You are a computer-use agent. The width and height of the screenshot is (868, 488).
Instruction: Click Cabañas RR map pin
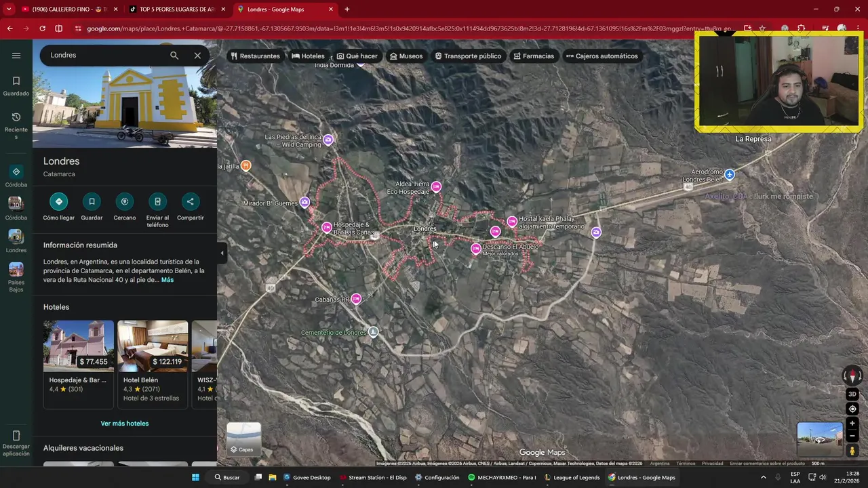tap(356, 299)
